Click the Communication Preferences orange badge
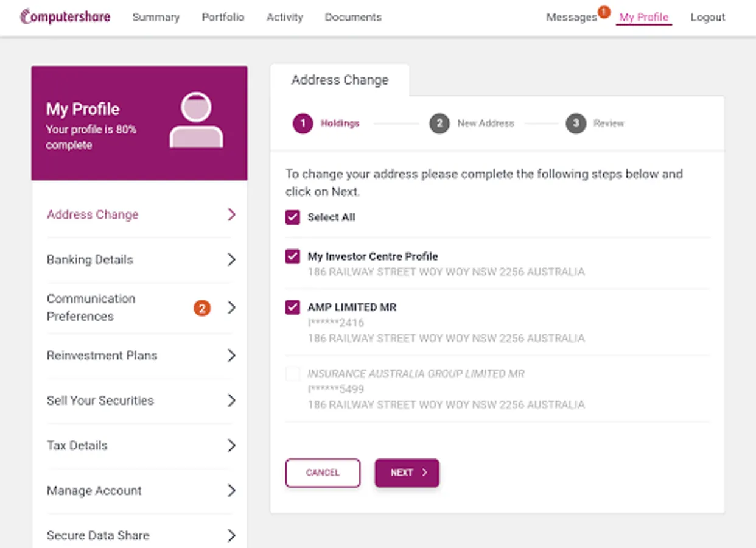This screenshot has height=548, width=756. click(202, 308)
